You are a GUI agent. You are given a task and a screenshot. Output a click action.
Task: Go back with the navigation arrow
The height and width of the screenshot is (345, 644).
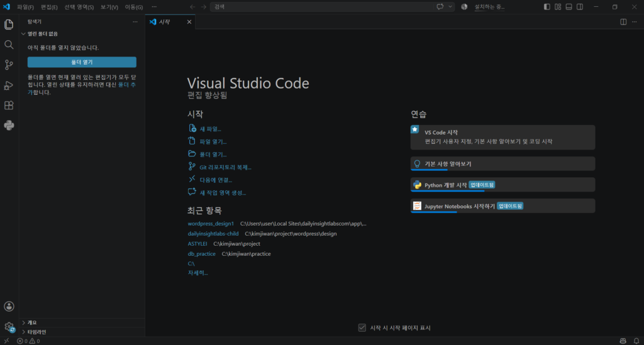[x=192, y=7]
